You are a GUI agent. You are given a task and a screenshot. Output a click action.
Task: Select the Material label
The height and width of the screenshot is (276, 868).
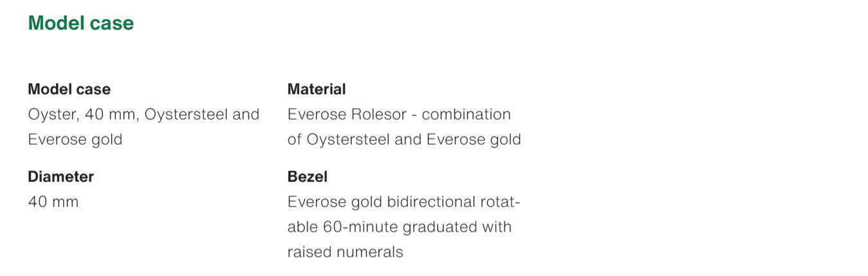pyautogui.click(x=317, y=89)
